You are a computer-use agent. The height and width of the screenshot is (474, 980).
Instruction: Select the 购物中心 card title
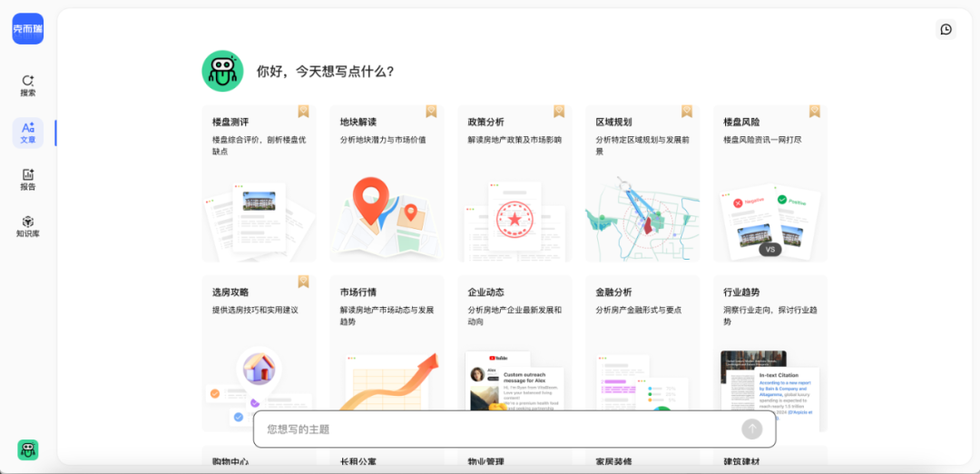[x=230, y=461]
